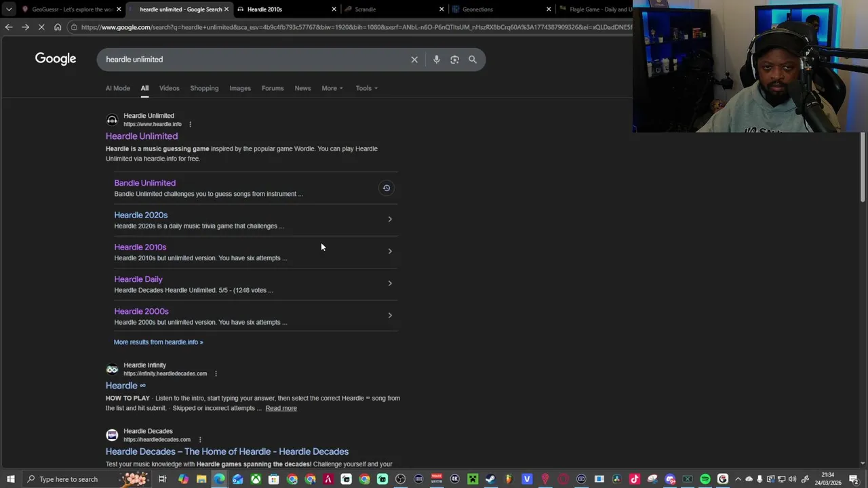Screen dimensions: 868x488
Task: Clear the search box with the X icon
Action: point(414,60)
